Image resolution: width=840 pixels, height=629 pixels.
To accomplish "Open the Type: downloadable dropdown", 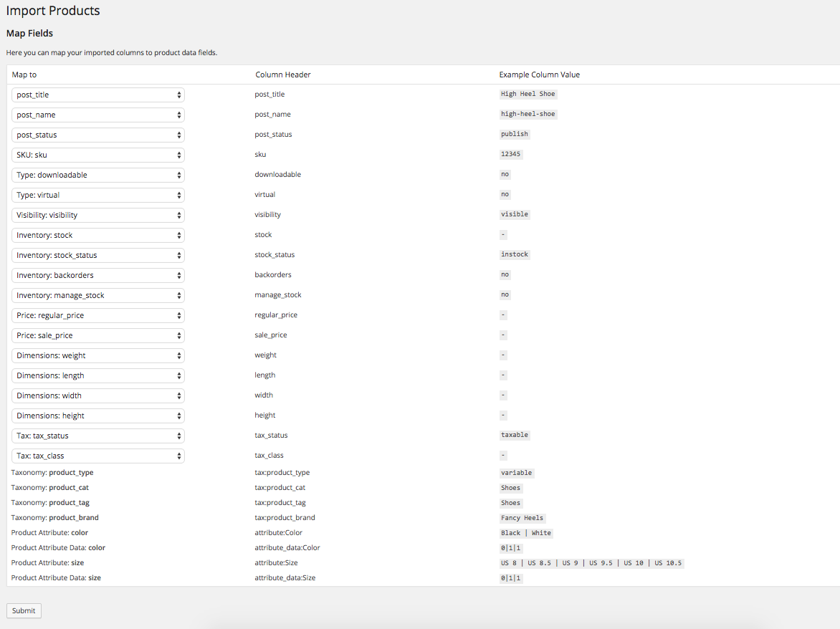I will pos(97,175).
